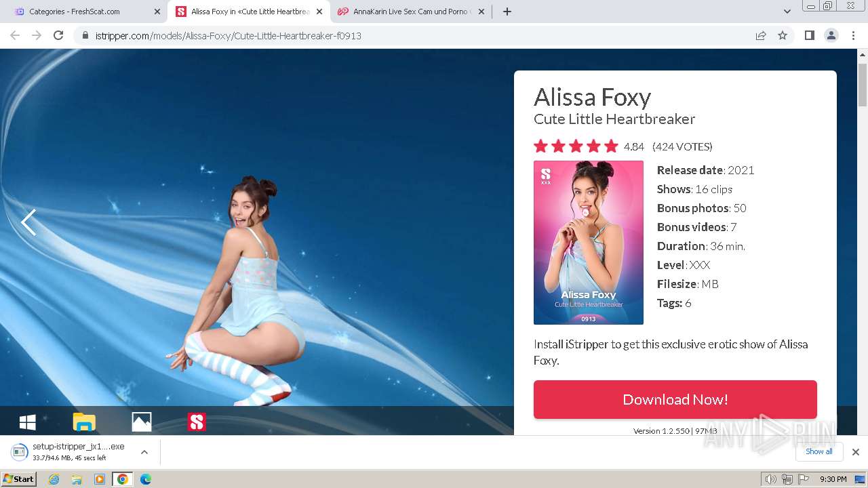
Task: Click the "(424 VOTES)" text
Action: point(682,146)
